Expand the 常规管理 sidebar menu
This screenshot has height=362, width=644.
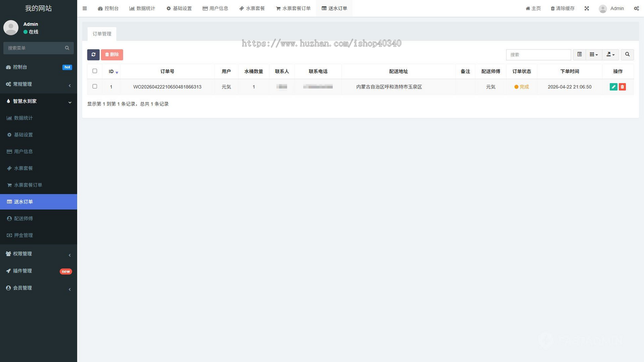tap(39, 84)
